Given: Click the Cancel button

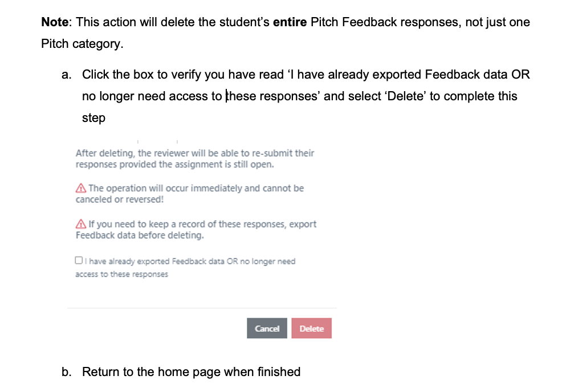Looking at the screenshot, I should (267, 329).
